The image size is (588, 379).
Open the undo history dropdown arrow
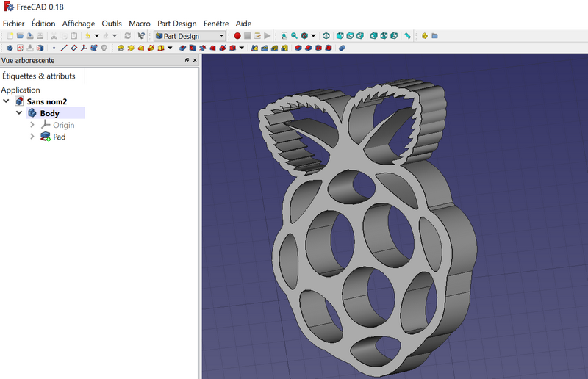coord(97,36)
